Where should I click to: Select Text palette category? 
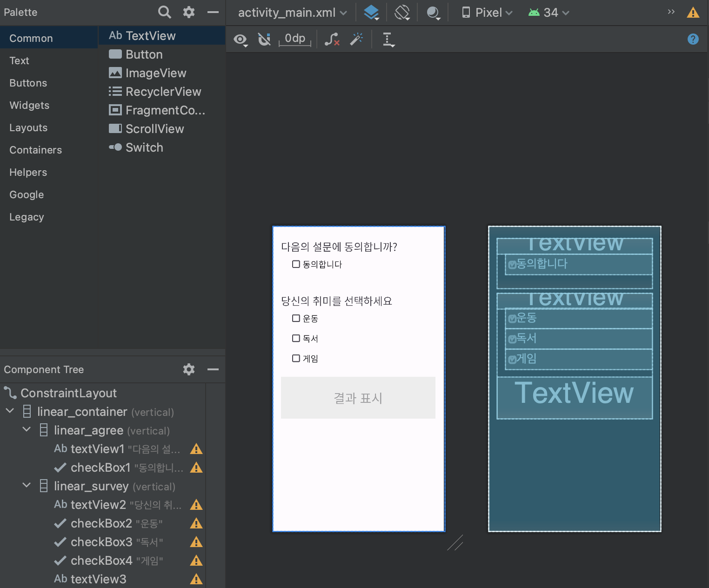(49, 60)
